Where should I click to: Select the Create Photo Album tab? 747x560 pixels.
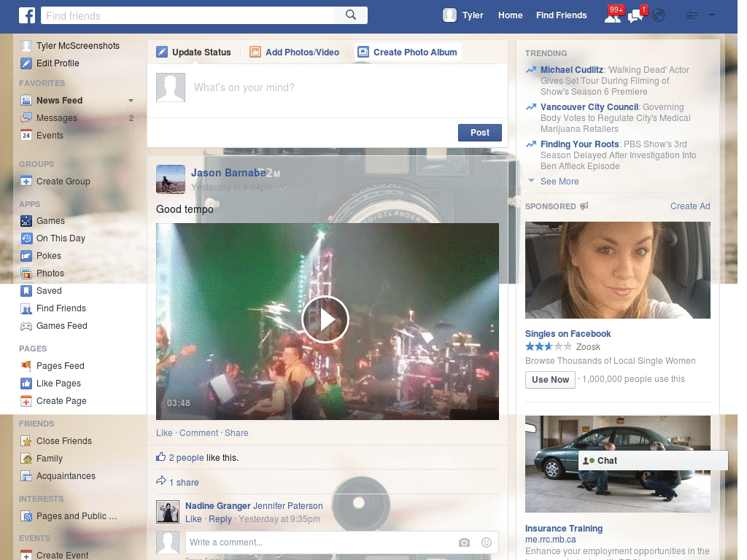pyautogui.click(x=408, y=52)
